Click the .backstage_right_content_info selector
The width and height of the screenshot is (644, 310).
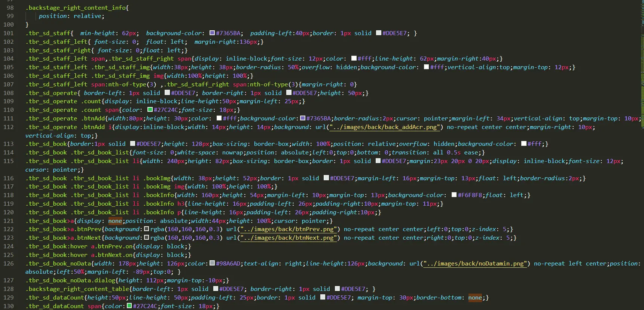pyautogui.click(x=76, y=7)
